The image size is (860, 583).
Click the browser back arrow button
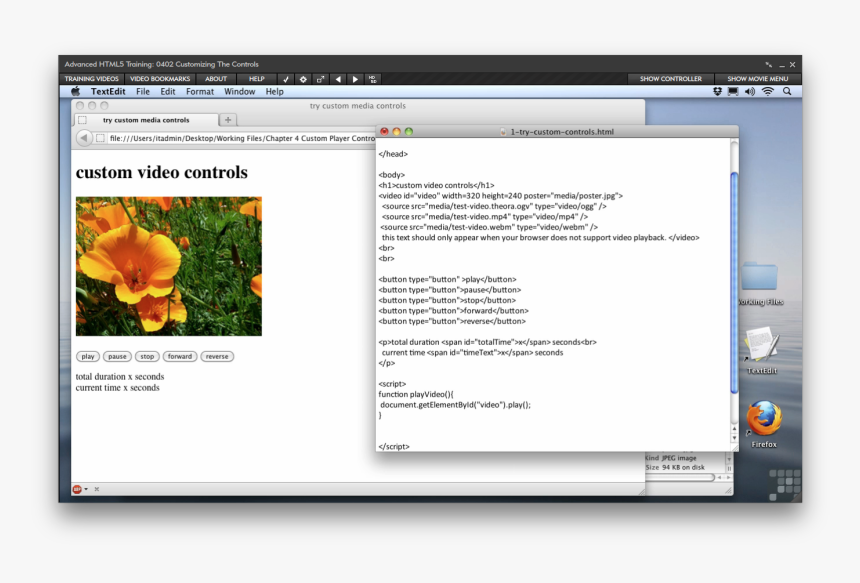(83, 138)
